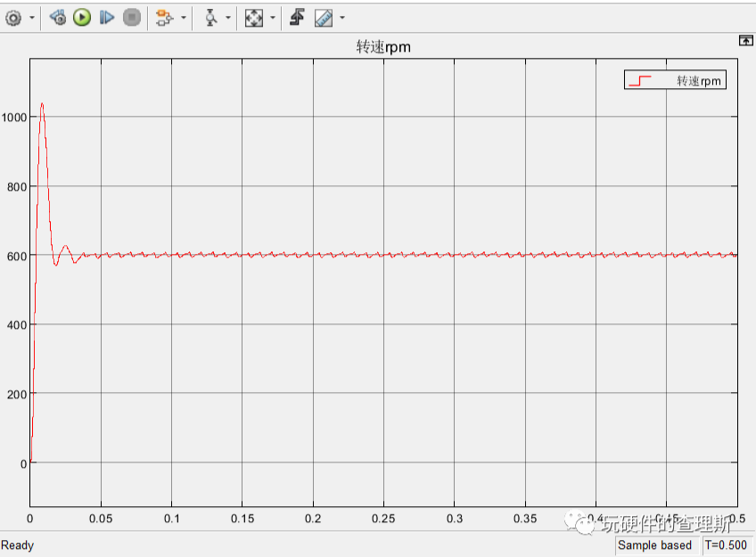The width and height of the screenshot is (756, 557).
Task: Open scope Configuration Properties gear
Action: pos(13,18)
